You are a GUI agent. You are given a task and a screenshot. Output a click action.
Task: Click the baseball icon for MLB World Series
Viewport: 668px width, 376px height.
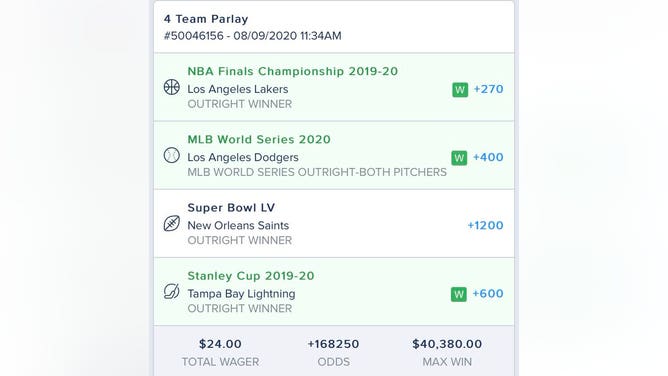tap(172, 155)
